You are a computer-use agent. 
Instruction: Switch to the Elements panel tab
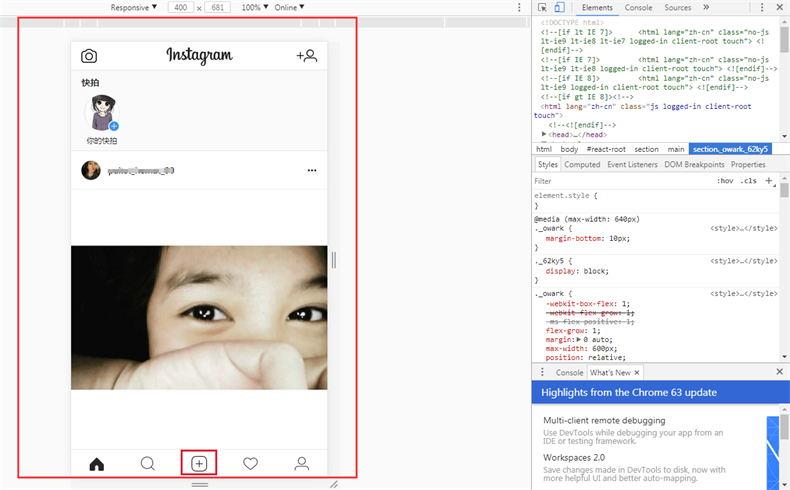pos(597,8)
